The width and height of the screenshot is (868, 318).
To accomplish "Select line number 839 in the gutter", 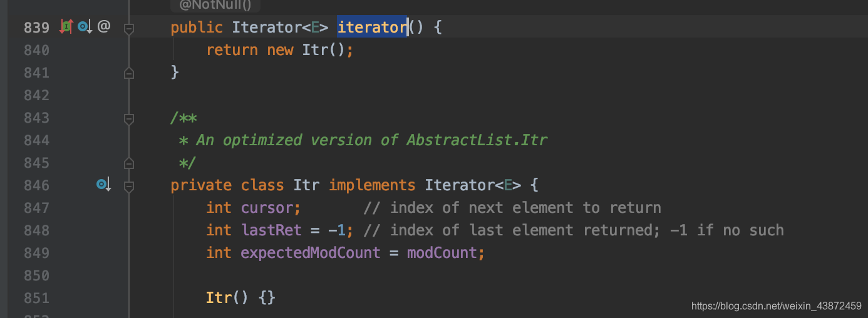I will (36, 28).
